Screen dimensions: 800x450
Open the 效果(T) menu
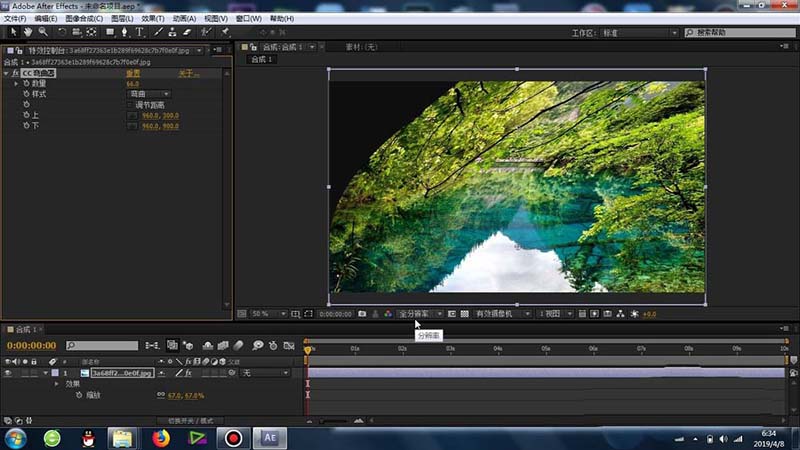point(153,18)
